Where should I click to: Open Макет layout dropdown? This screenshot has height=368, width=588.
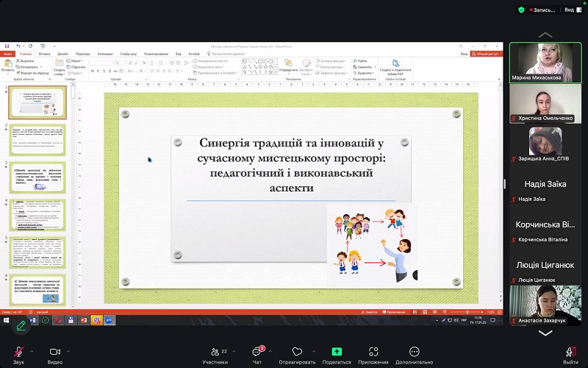(75, 61)
